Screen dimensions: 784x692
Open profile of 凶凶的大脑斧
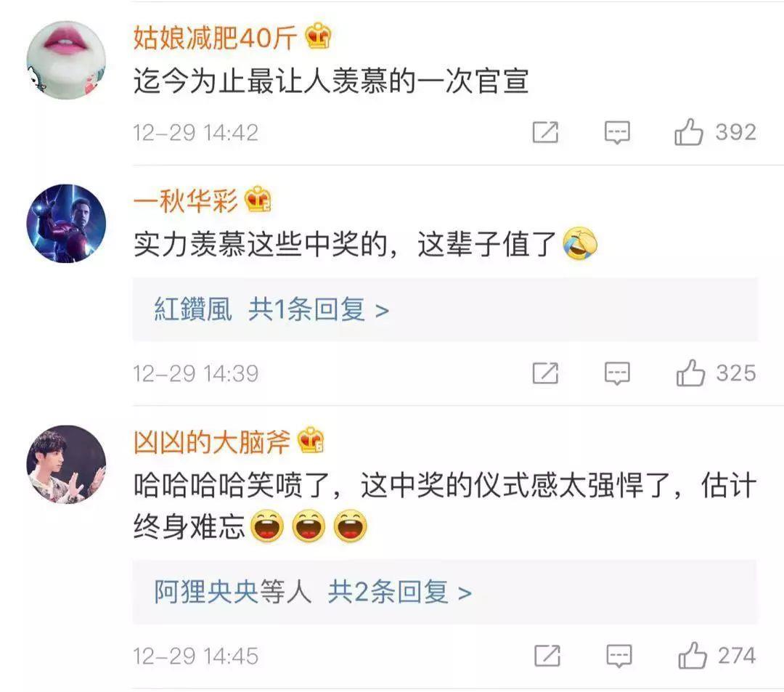(x=211, y=442)
